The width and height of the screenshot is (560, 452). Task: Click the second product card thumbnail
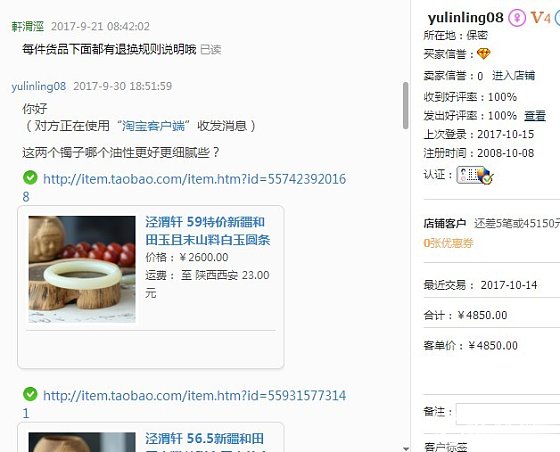tap(82, 442)
